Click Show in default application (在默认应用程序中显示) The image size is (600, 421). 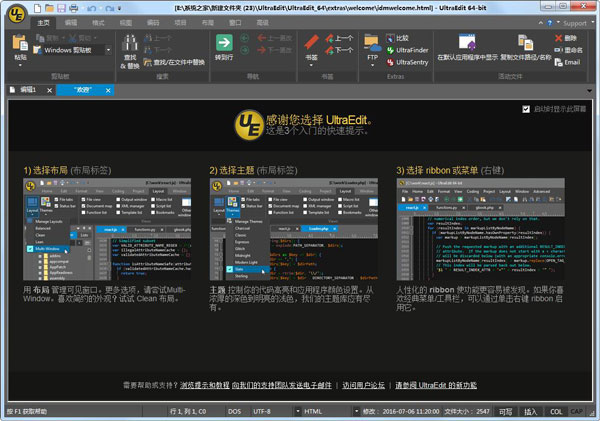pos(467,47)
